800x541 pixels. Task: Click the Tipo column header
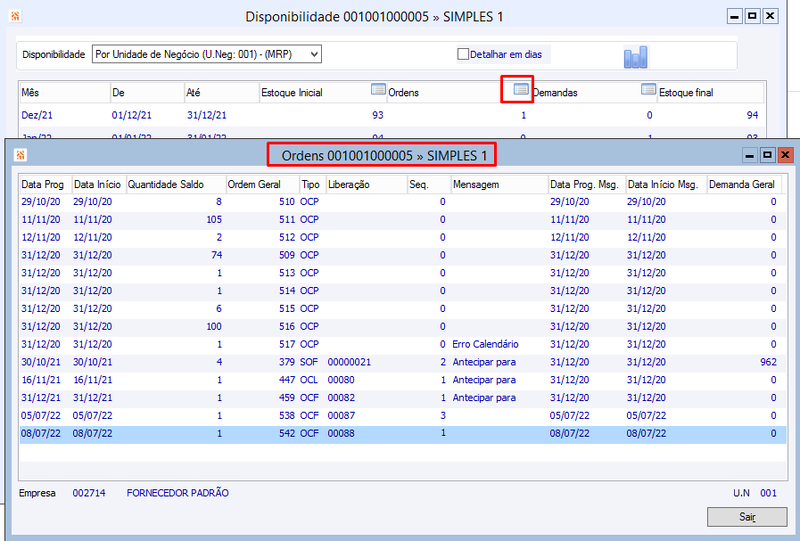point(312,184)
